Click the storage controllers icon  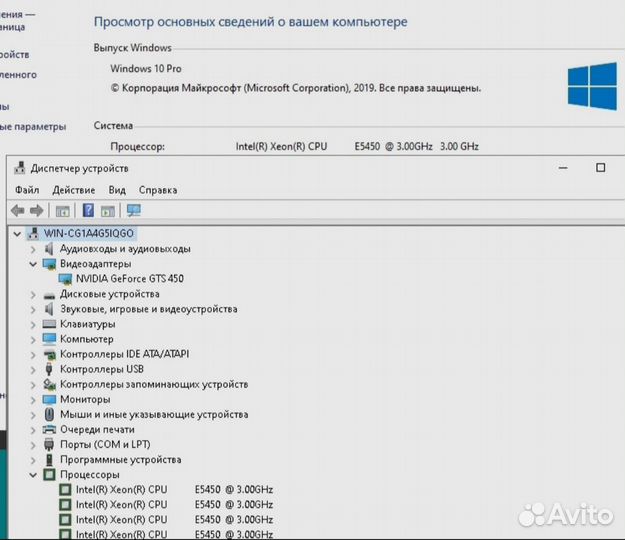[x=49, y=384]
